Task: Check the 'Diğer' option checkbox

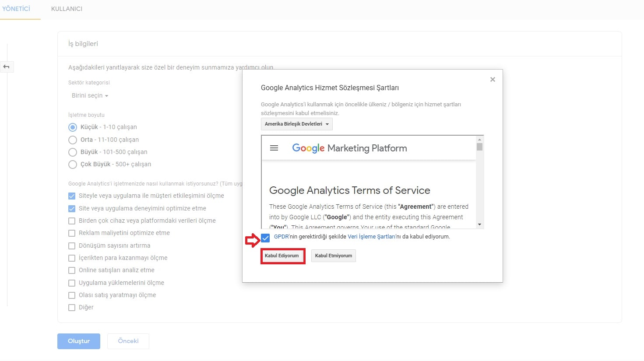Action: coord(72,308)
